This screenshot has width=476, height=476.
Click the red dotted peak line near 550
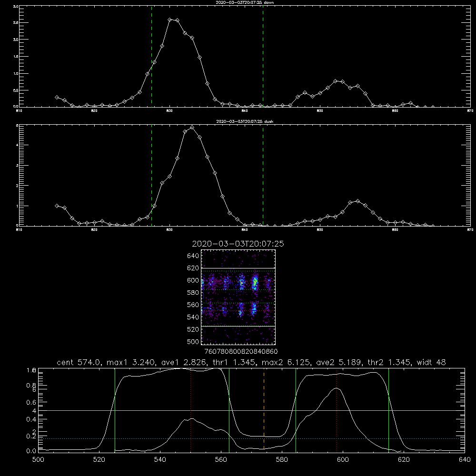(191, 410)
